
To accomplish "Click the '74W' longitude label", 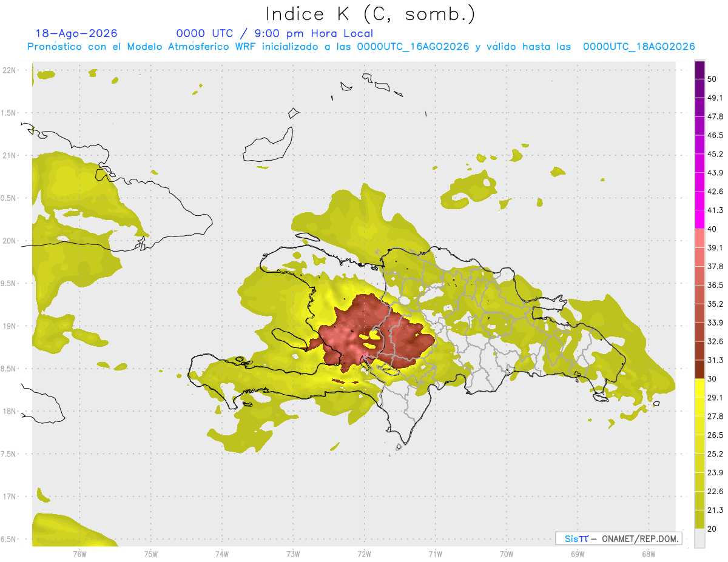I will [222, 554].
